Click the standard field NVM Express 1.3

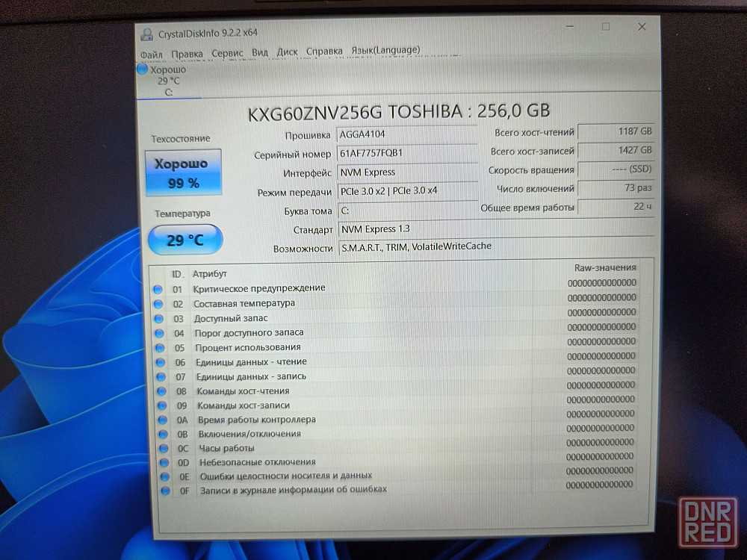495,228
